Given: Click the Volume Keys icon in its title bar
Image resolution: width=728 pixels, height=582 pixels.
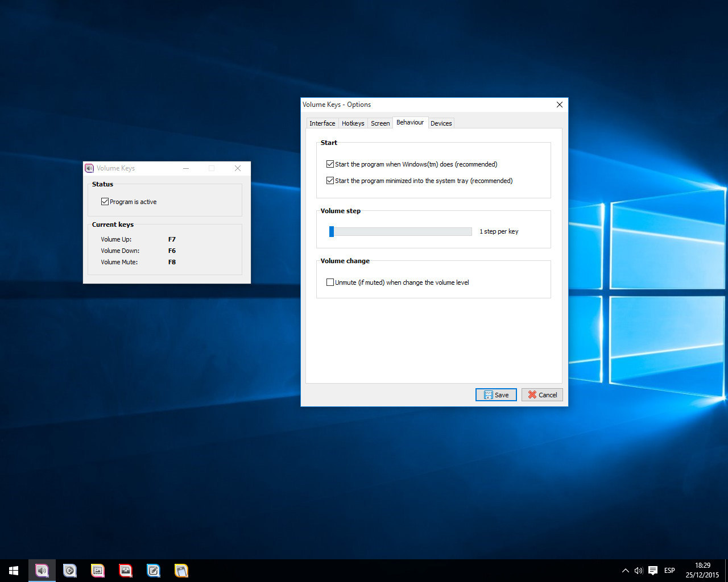Looking at the screenshot, I should point(89,168).
